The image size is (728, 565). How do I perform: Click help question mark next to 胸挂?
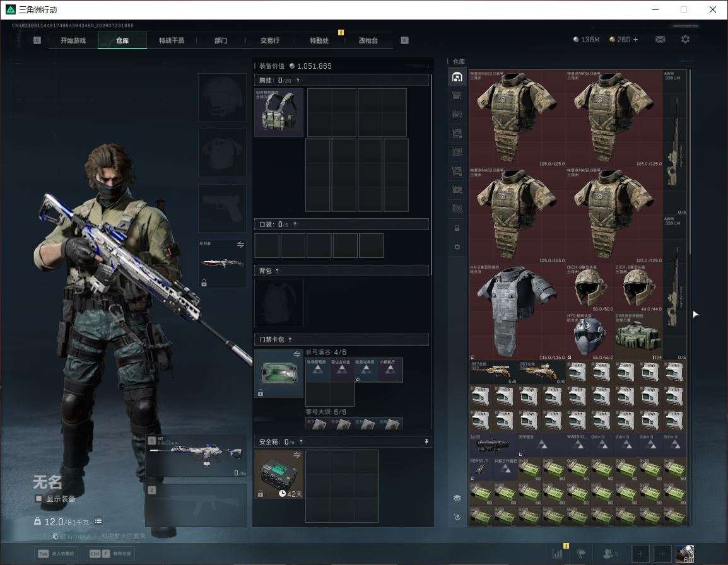pos(298,80)
